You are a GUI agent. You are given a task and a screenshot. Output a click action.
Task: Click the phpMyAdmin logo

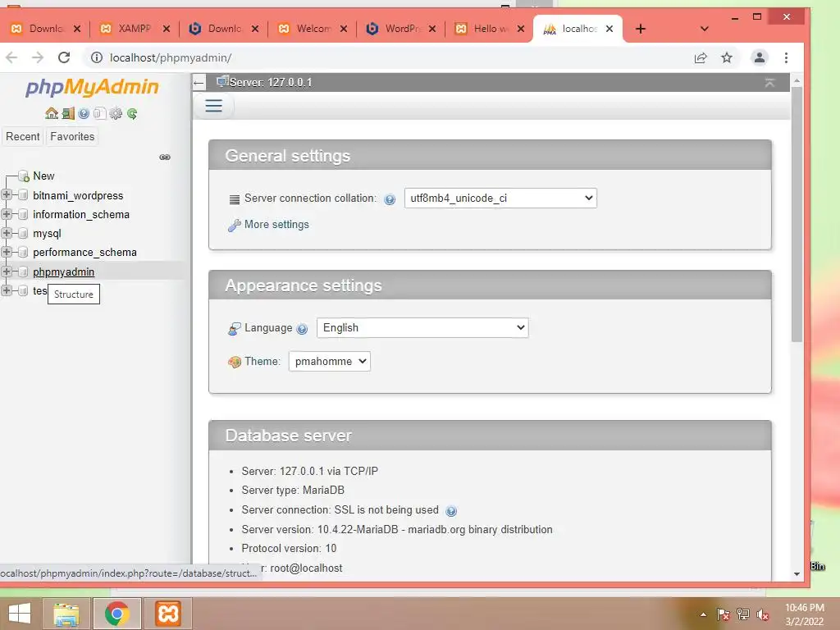coord(92,87)
